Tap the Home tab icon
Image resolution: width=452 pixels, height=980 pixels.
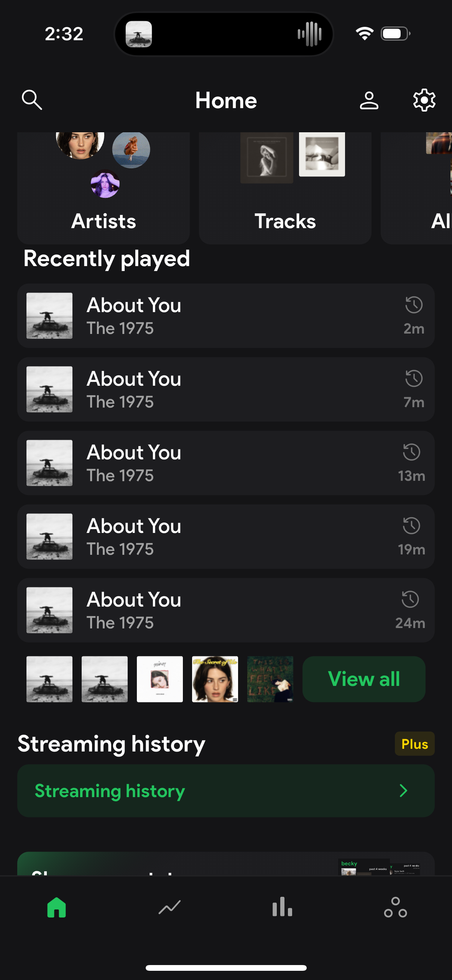click(x=57, y=908)
